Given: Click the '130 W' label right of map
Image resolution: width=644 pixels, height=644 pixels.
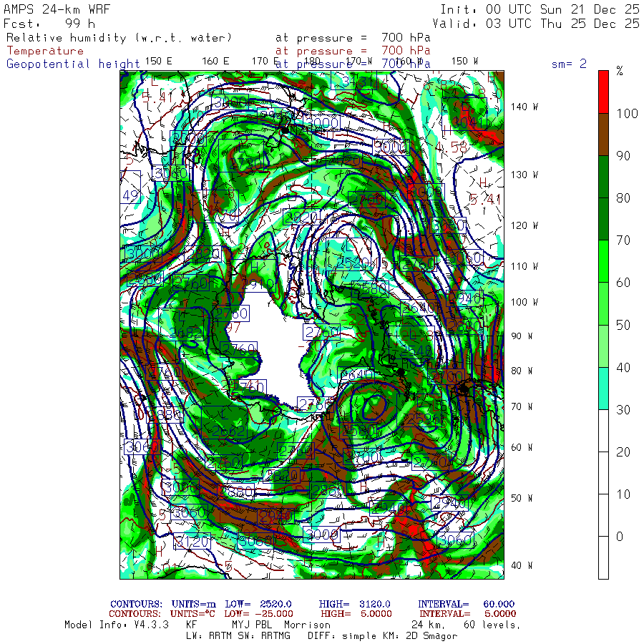Looking at the screenshot, I should click(x=525, y=175).
